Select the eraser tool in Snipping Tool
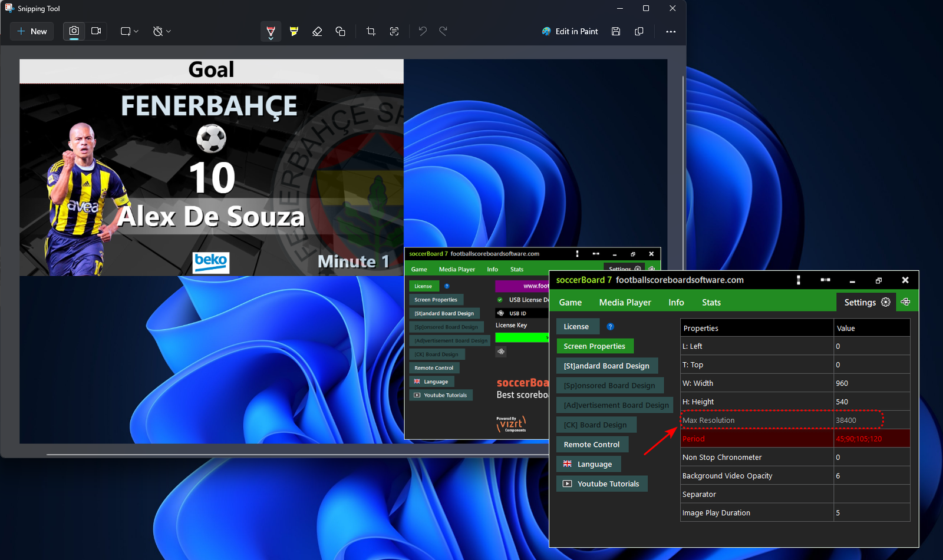This screenshot has width=943, height=560. point(317,31)
